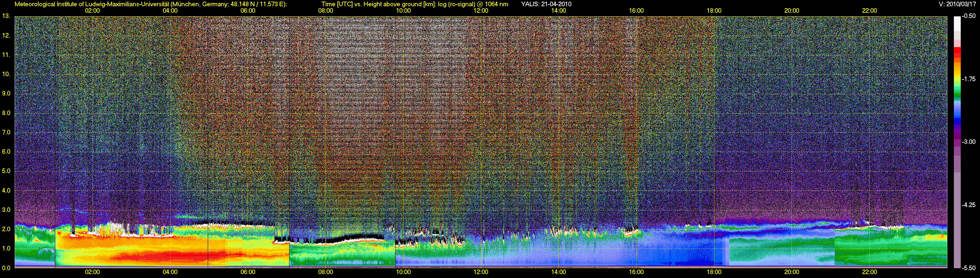Click the 5.0 height axis label
Screen dimensions: 980x278
pyautogui.click(x=6, y=171)
